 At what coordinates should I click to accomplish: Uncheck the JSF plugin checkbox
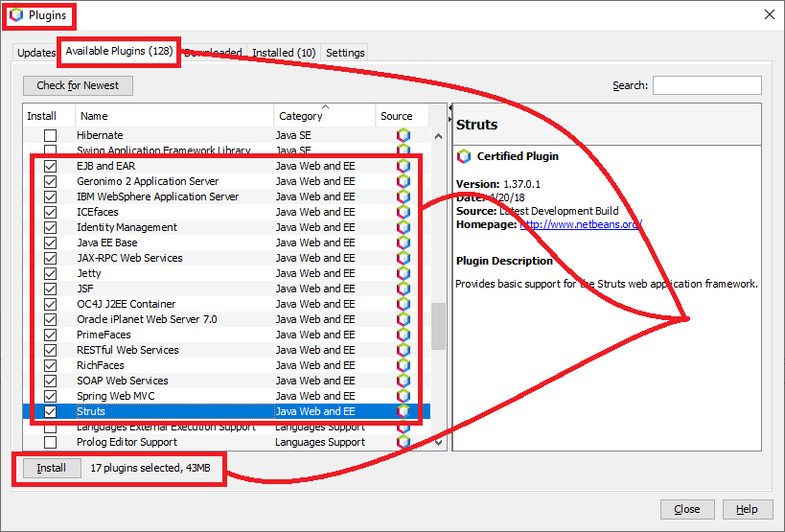pyautogui.click(x=50, y=289)
